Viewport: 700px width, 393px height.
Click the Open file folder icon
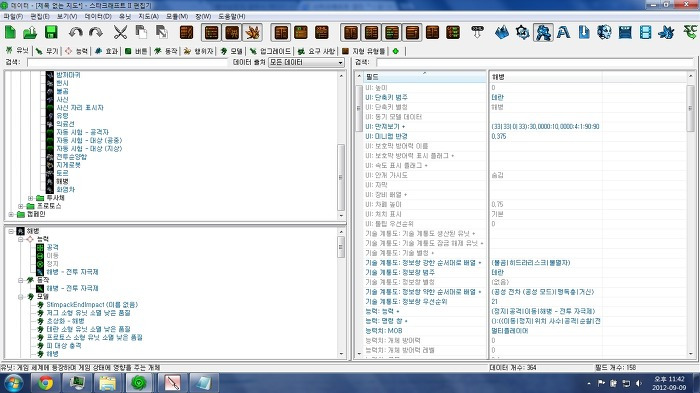pos(30,33)
